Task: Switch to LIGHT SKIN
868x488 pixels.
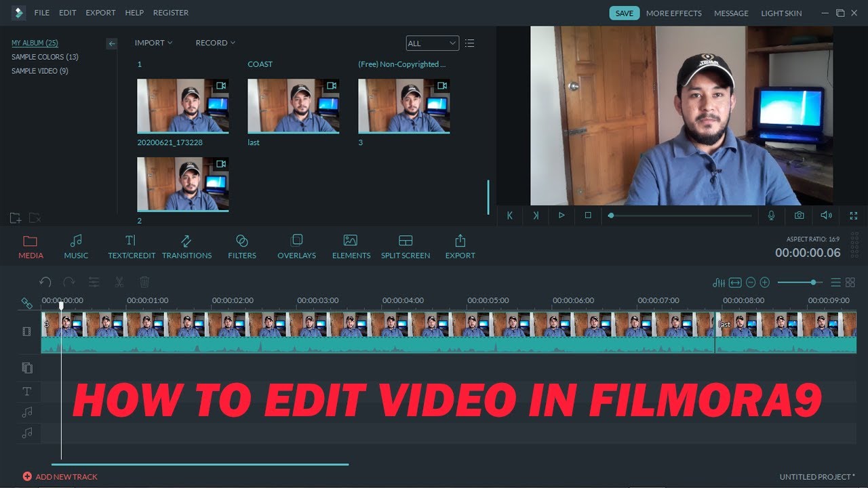Action: pyautogui.click(x=781, y=13)
